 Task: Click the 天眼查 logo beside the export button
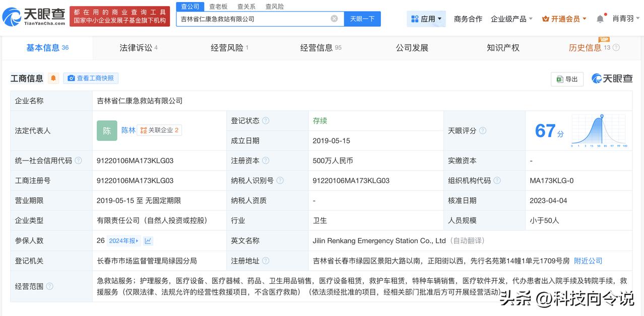(612, 78)
